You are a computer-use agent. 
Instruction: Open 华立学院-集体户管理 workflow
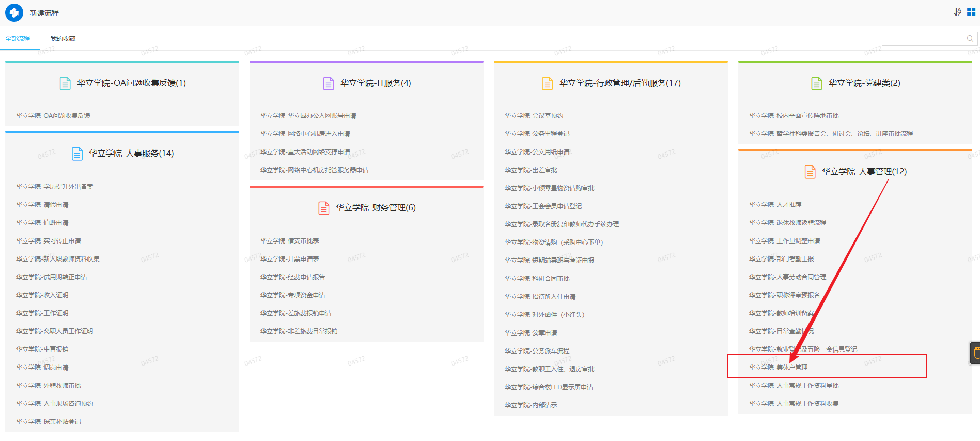(x=778, y=368)
